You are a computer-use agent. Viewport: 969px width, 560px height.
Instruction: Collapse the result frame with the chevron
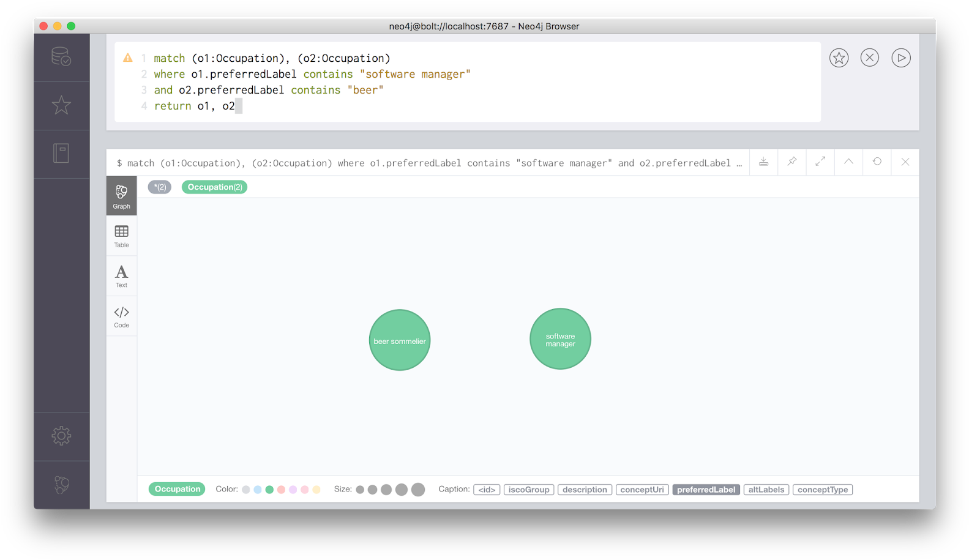pyautogui.click(x=848, y=162)
